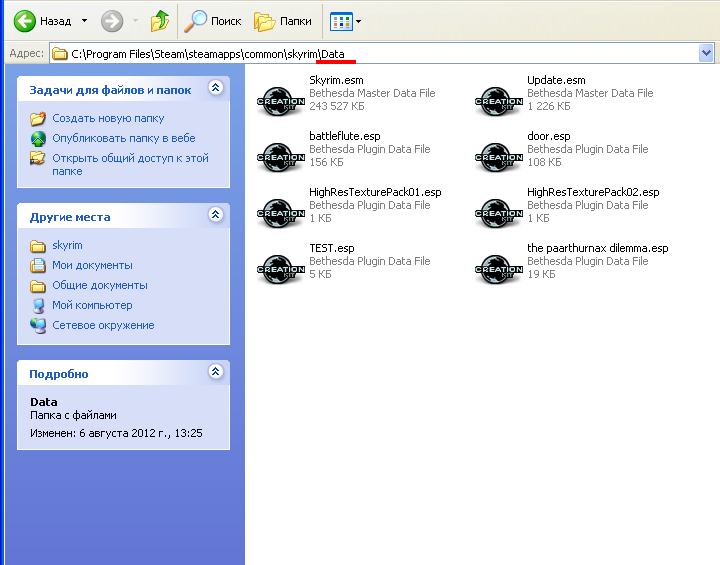The width and height of the screenshot is (720, 565).
Task: Click the paarthurnax dilemma.esp file name
Action: pos(597,248)
